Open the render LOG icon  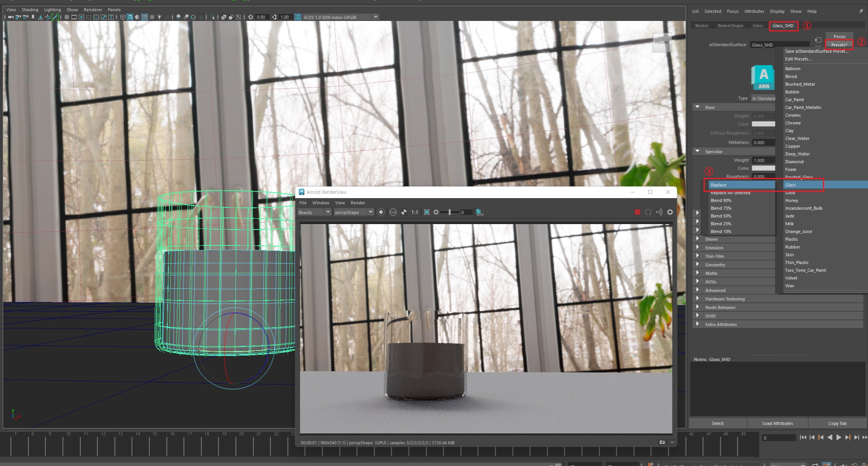[x=480, y=212]
